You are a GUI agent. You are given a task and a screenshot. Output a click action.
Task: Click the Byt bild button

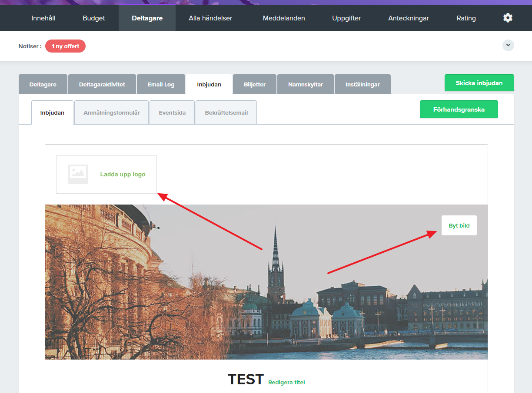pos(459,225)
